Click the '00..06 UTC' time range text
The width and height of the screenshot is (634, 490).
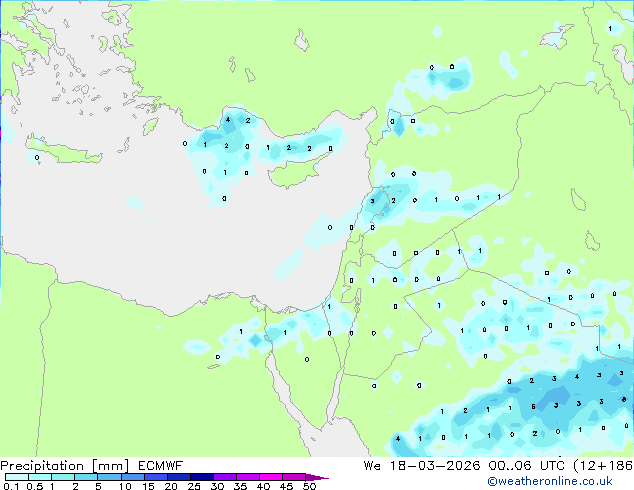click(x=526, y=466)
